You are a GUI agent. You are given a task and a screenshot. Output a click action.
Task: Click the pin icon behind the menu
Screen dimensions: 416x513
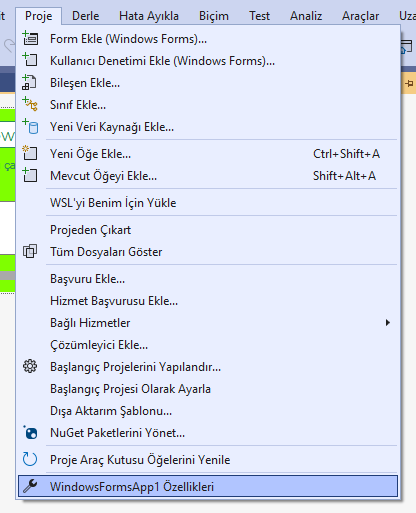pyautogui.click(x=410, y=83)
